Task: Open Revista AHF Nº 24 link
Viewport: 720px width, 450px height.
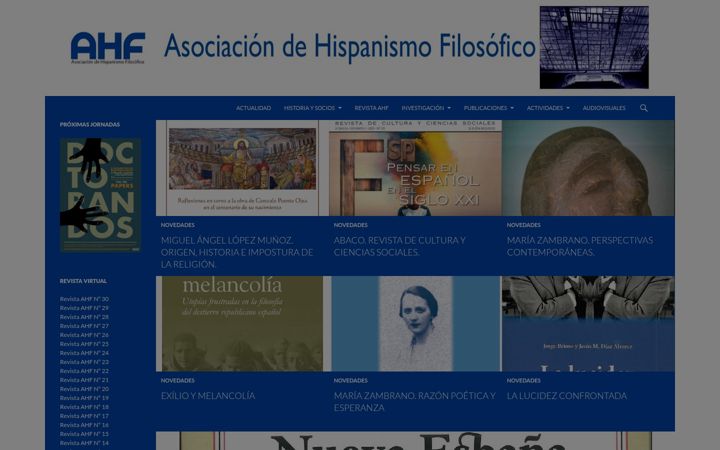Action: point(84,353)
